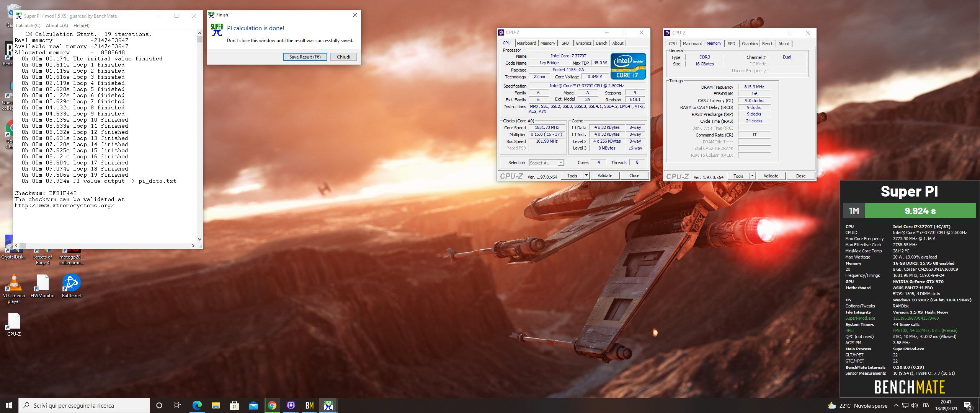The image size is (980, 413).
Task: Click the Super PI horizontal scrollbar thumb
Action: [23, 246]
